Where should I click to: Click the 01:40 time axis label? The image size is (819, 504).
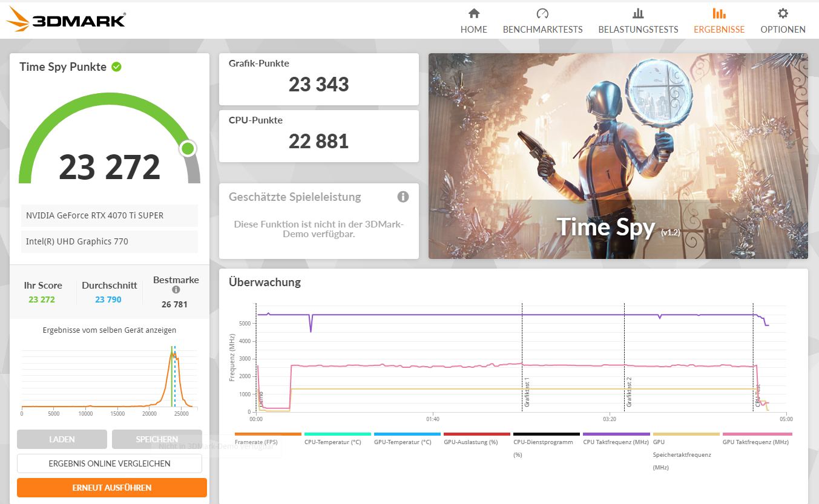[x=432, y=419]
